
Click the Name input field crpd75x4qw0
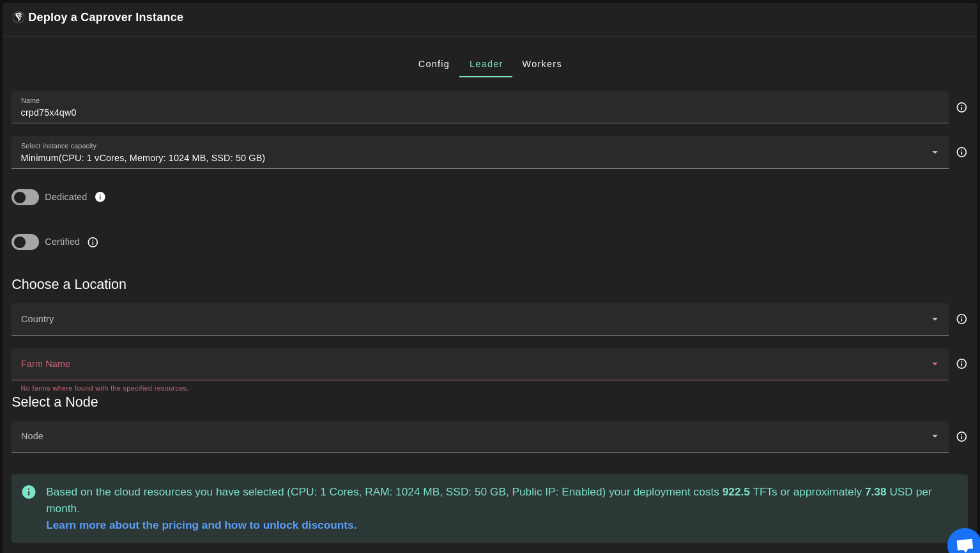480,107
